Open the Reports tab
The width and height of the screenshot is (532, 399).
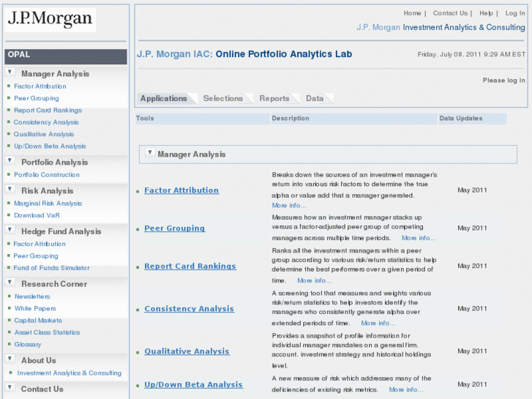[274, 98]
